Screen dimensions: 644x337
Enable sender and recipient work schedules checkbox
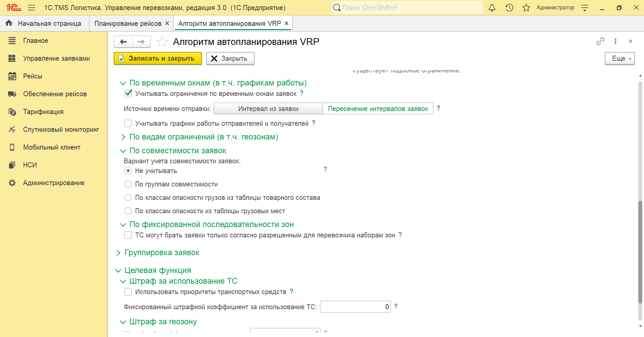click(128, 123)
